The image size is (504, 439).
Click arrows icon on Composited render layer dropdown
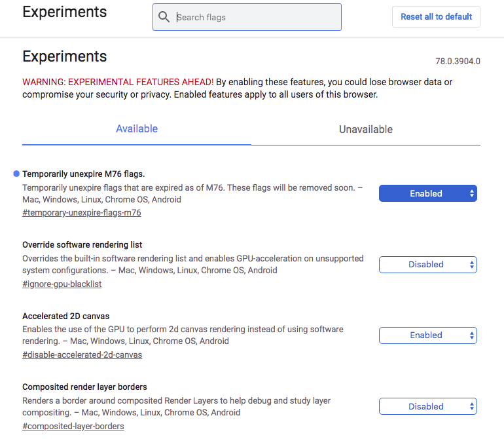pos(471,406)
